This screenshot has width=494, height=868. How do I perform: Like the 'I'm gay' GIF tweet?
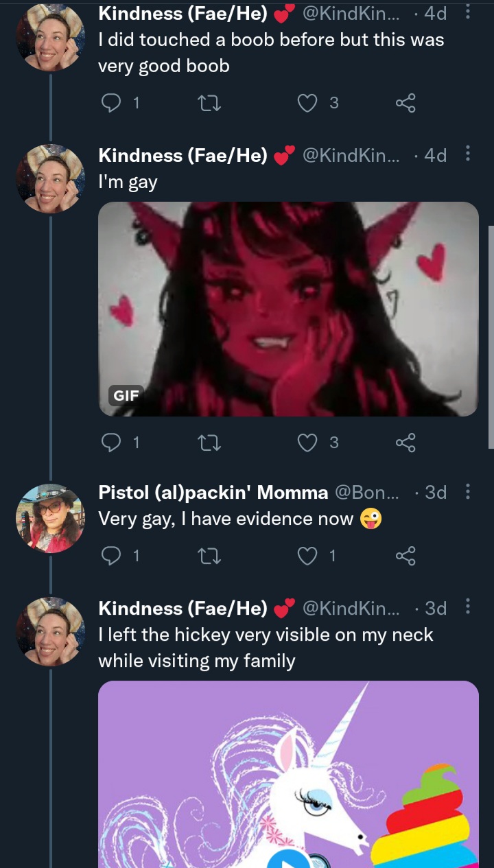[307, 443]
